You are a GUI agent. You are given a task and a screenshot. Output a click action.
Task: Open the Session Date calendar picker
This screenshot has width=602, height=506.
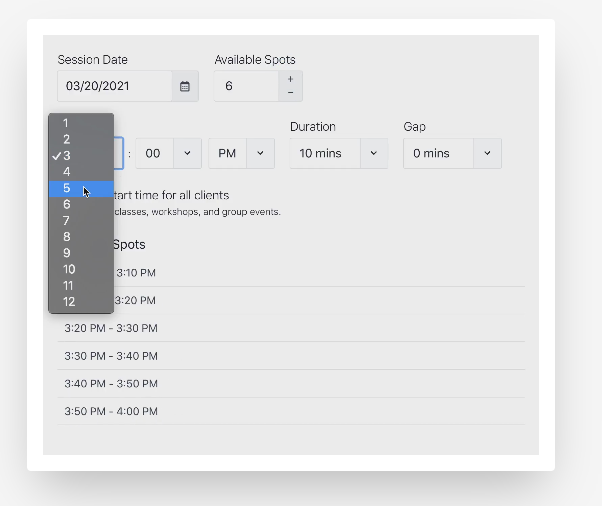(185, 87)
